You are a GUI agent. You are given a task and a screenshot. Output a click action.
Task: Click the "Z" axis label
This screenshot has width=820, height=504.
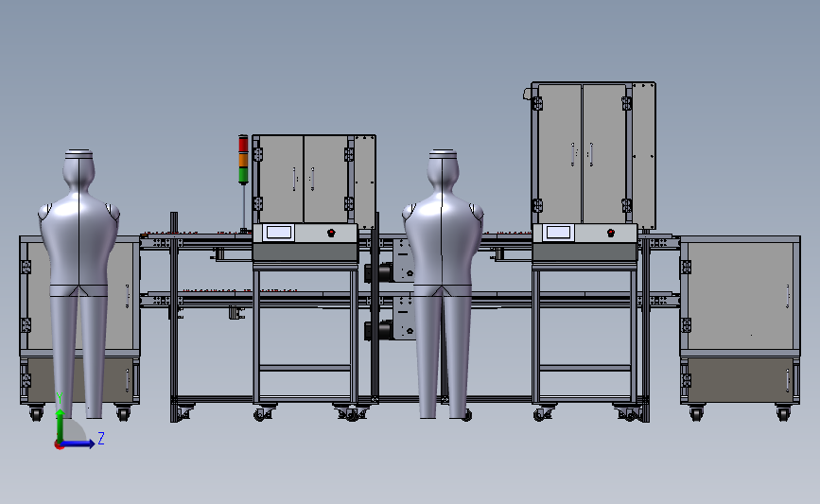point(101,438)
